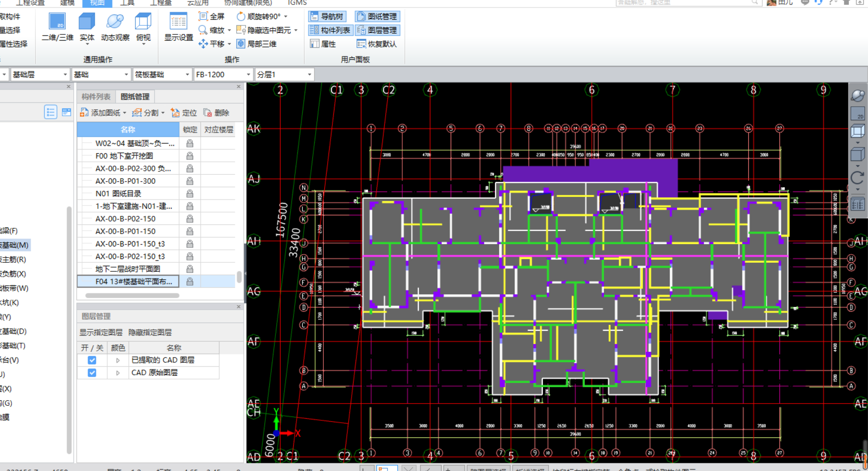Open the 筏板基础 component type dropdown
This screenshot has height=471, width=868.
162,75
